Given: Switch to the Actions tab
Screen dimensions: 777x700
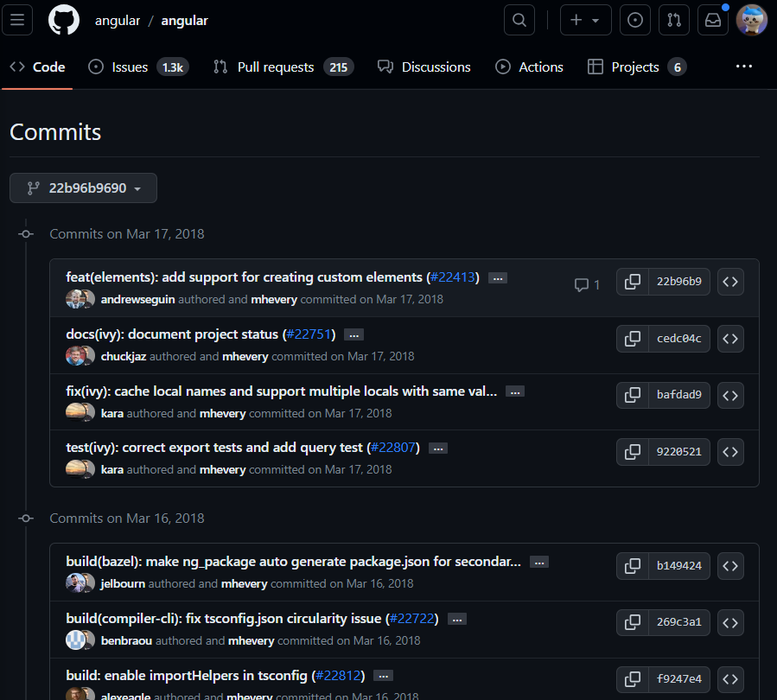Looking at the screenshot, I should [529, 67].
